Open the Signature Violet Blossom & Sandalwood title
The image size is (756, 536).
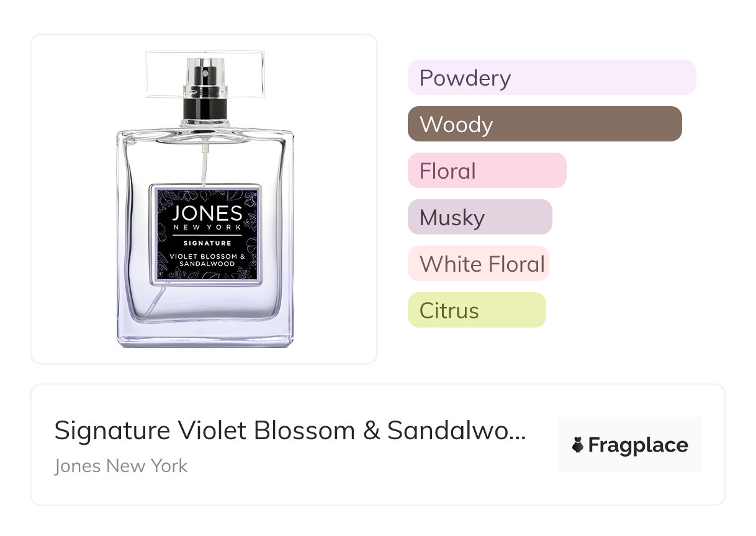[x=289, y=431]
